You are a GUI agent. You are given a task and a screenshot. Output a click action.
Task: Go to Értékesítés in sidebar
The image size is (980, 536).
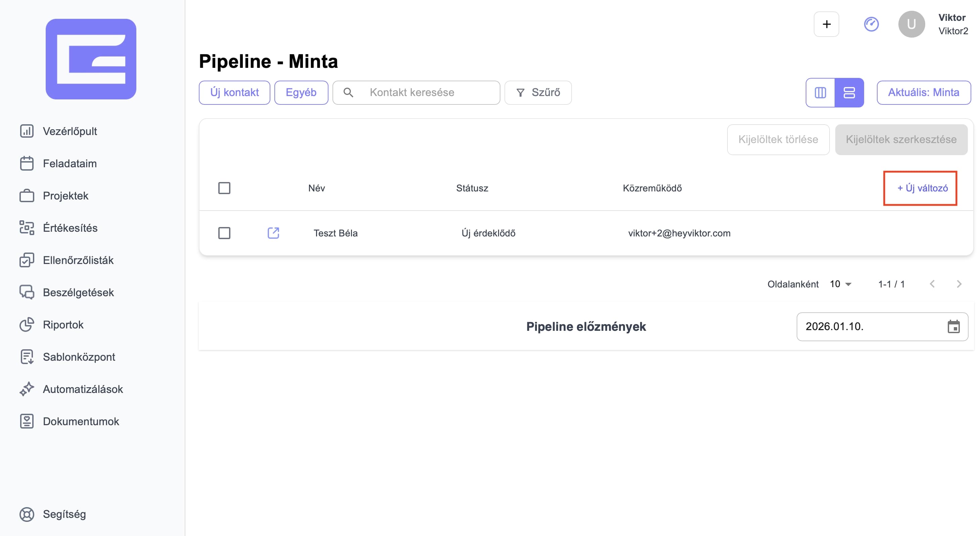tap(70, 228)
